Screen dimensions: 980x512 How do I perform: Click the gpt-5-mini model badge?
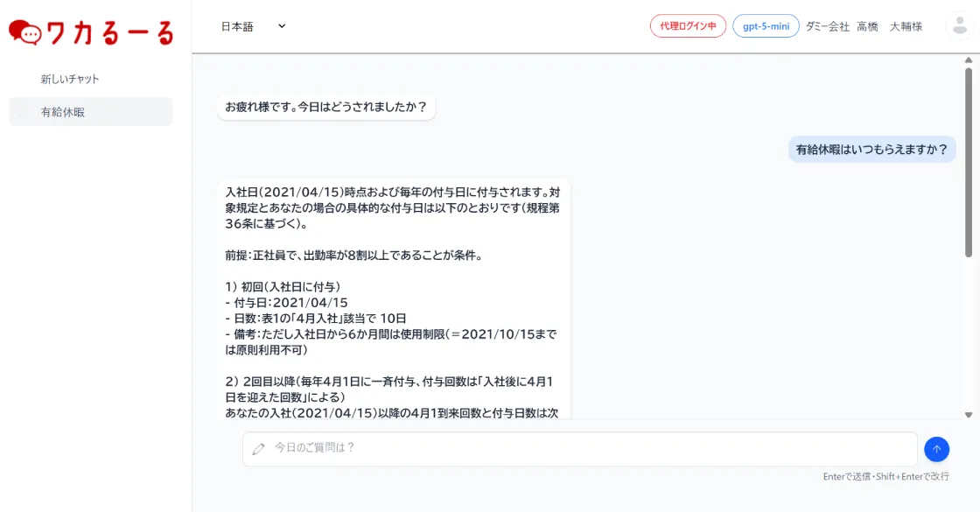pos(766,26)
